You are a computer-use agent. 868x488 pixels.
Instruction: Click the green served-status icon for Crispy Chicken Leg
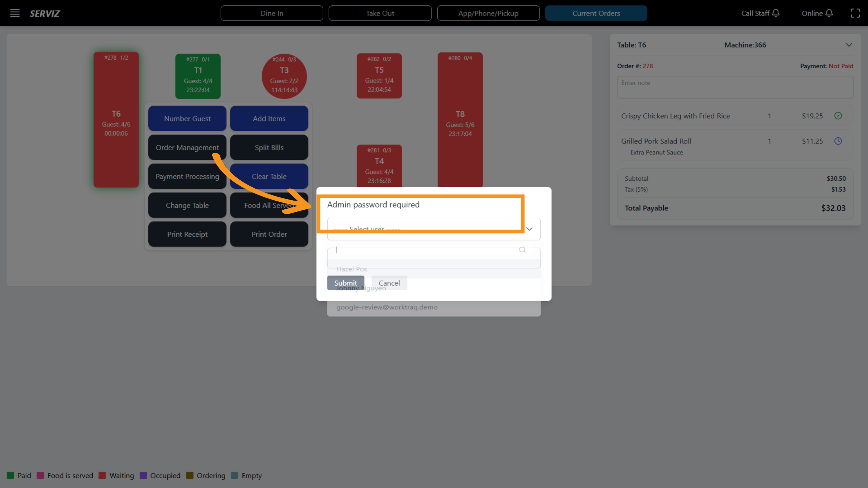pos(838,116)
